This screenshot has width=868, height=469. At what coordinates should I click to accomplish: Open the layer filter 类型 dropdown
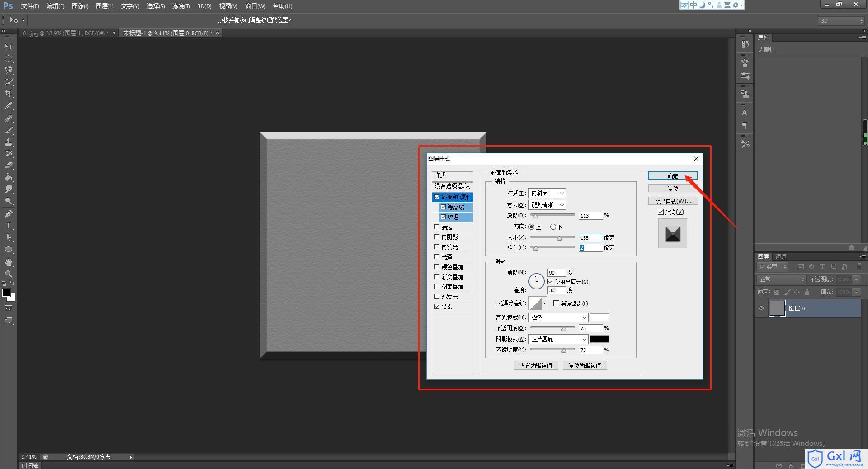pos(773,267)
